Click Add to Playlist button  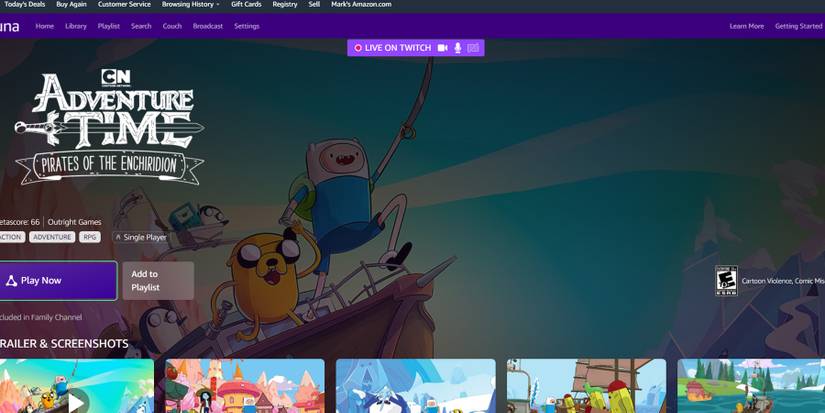(158, 281)
